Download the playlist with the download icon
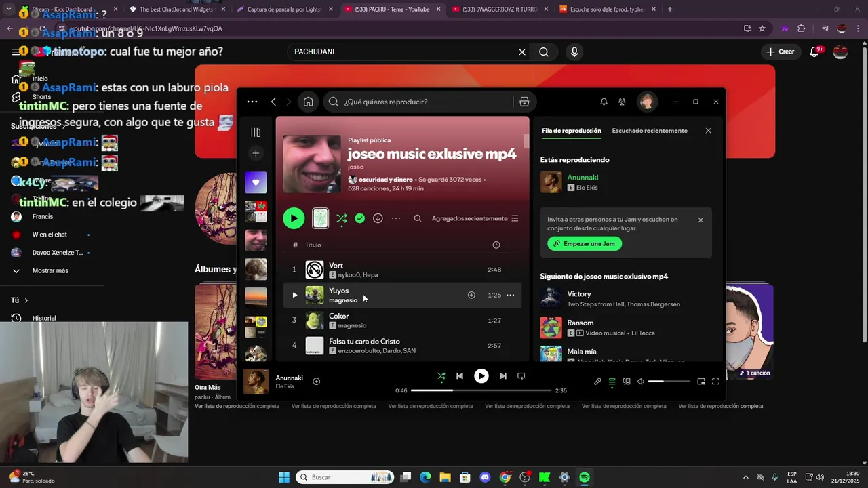Screen dimensions: 868x488 pos(378,218)
